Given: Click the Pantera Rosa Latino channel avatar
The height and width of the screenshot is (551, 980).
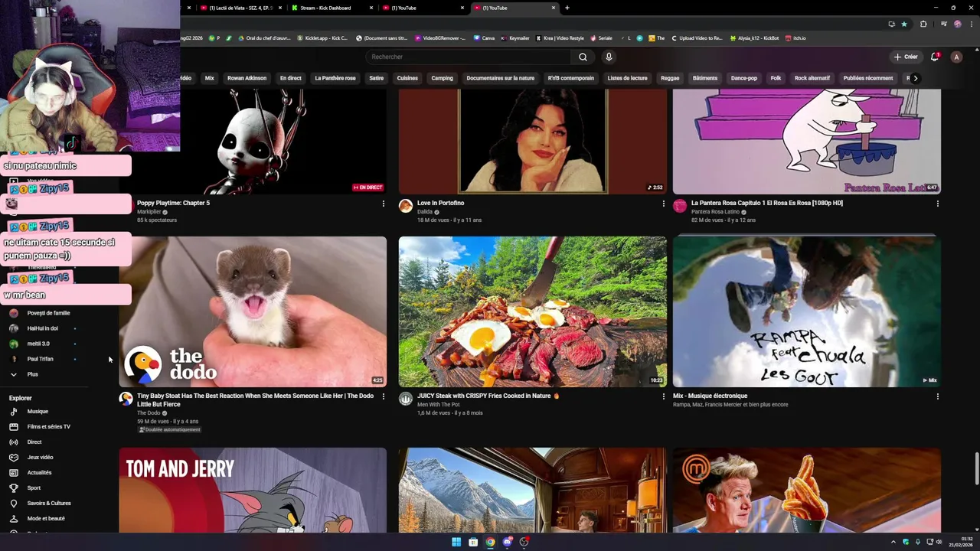Looking at the screenshot, I should [x=680, y=206].
